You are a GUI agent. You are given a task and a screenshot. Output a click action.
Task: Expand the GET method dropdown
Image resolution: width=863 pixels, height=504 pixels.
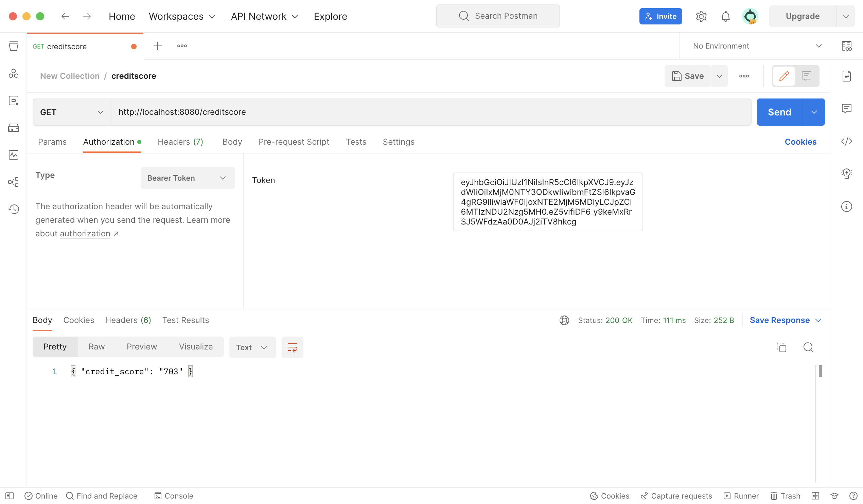[72, 112]
